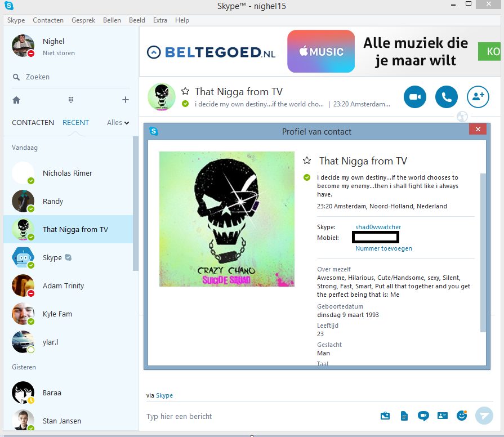This screenshot has width=504, height=437.
Task: Click the Skype logo in profile dialog title
Action: point(154,131)
